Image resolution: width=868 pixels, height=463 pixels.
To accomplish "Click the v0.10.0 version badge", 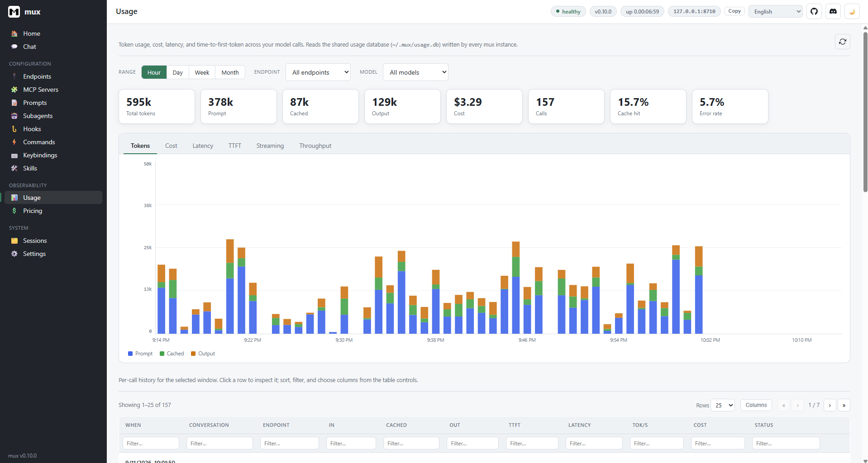I will [x=603, y=11].
